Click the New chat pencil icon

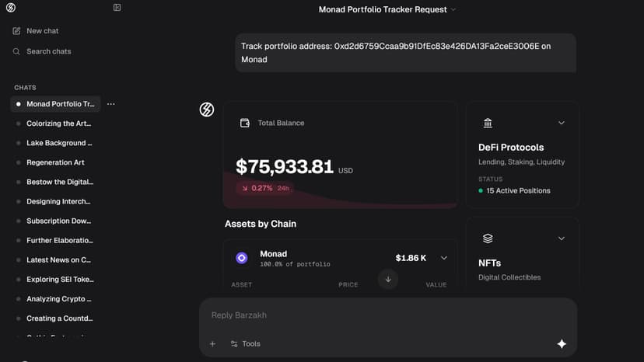coord(16,31)
